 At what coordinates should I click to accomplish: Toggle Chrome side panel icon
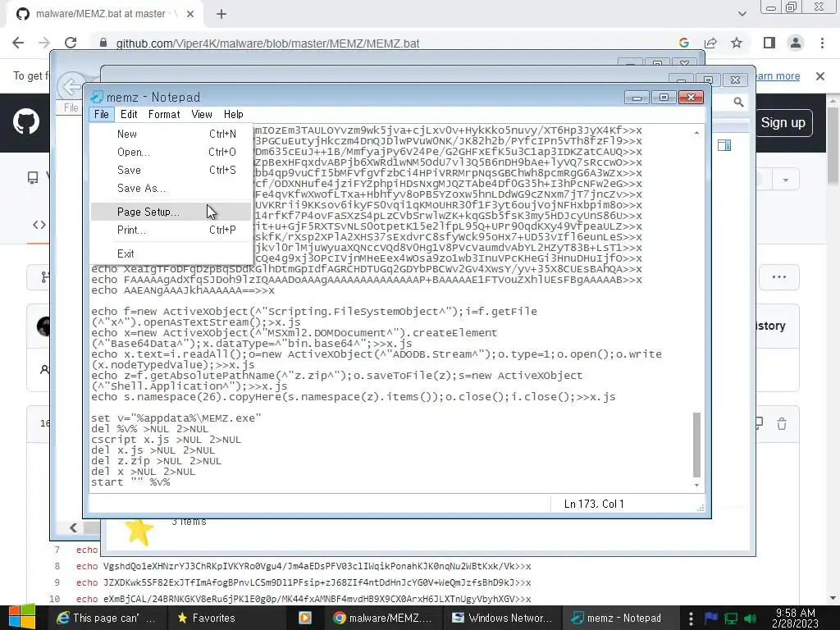tap(769, 43)
